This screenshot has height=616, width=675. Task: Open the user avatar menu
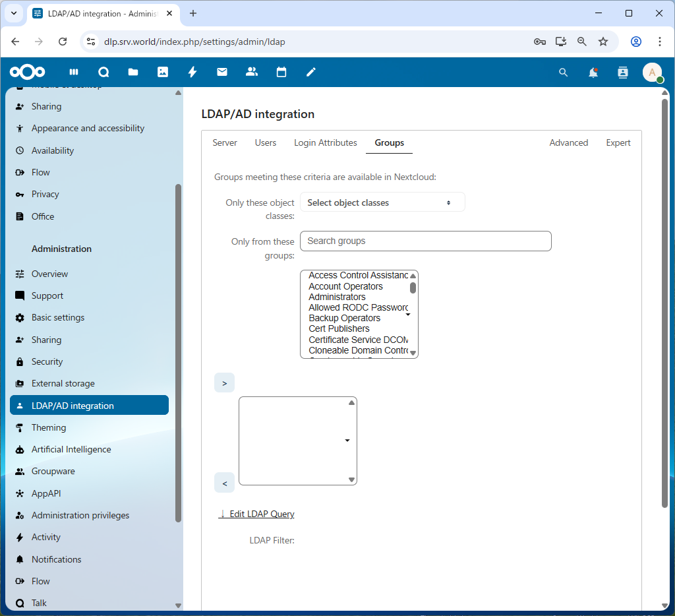point(652,73)
